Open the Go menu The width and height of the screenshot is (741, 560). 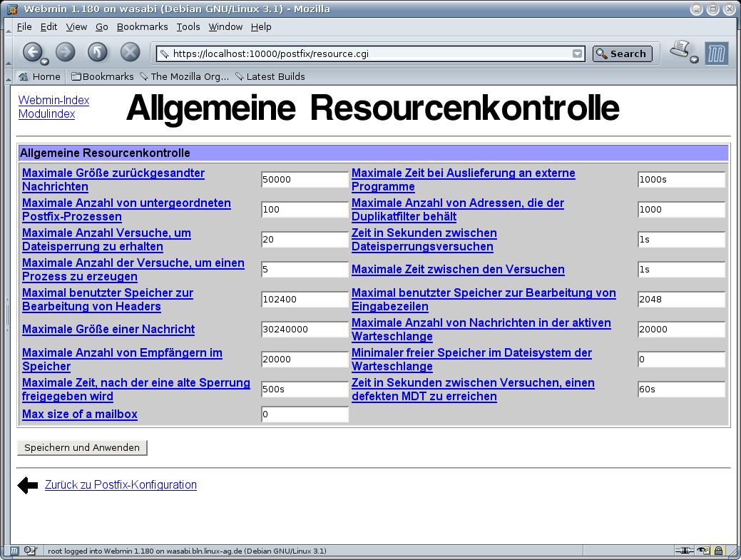pyautogui.click(x=101, y=27)
